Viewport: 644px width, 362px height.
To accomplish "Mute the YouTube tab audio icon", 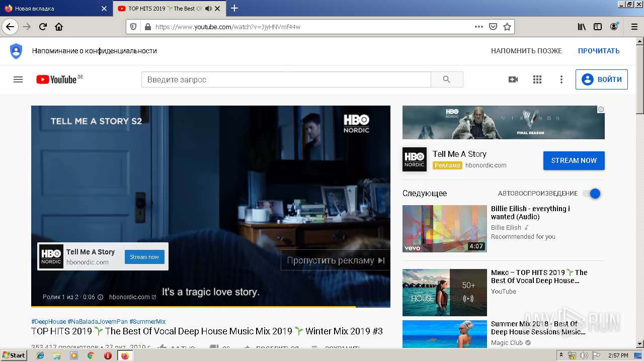I will coord(208,9).
